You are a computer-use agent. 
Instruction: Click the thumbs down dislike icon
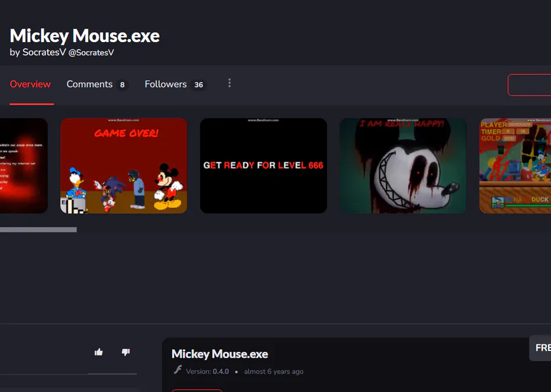(x=126, y=352)
